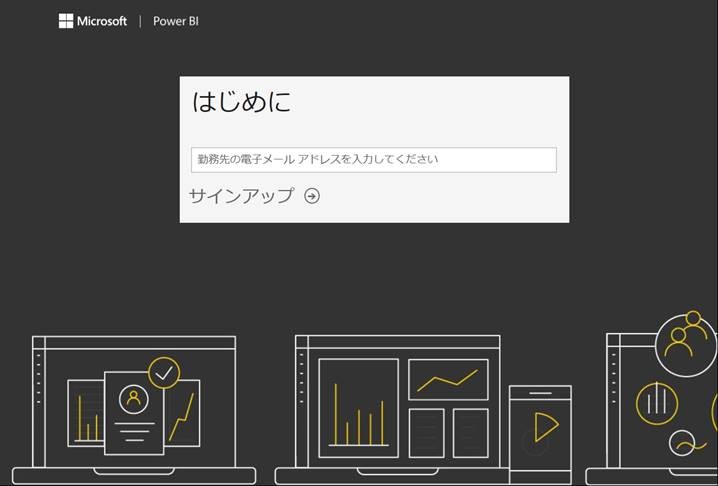718x486 pixels.
Task: Click the circled arrow icon beside サインアップ
Action: click(x=312, y=196)
